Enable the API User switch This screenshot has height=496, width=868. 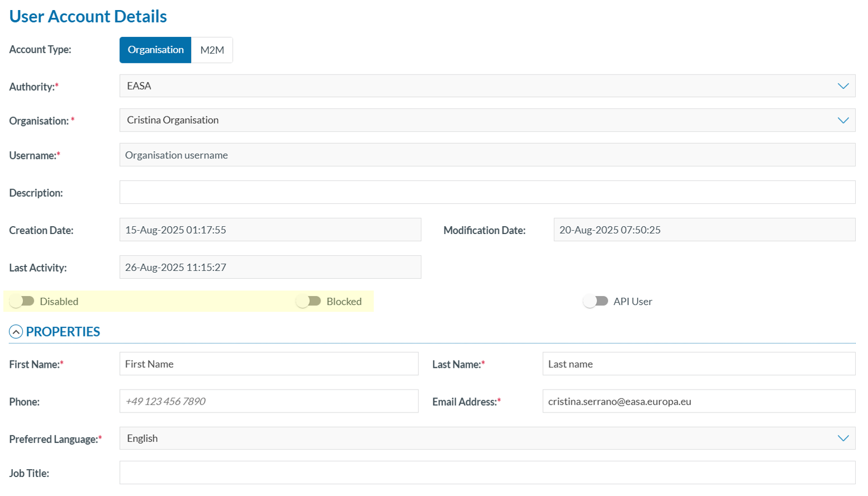(x=596, y=301)
